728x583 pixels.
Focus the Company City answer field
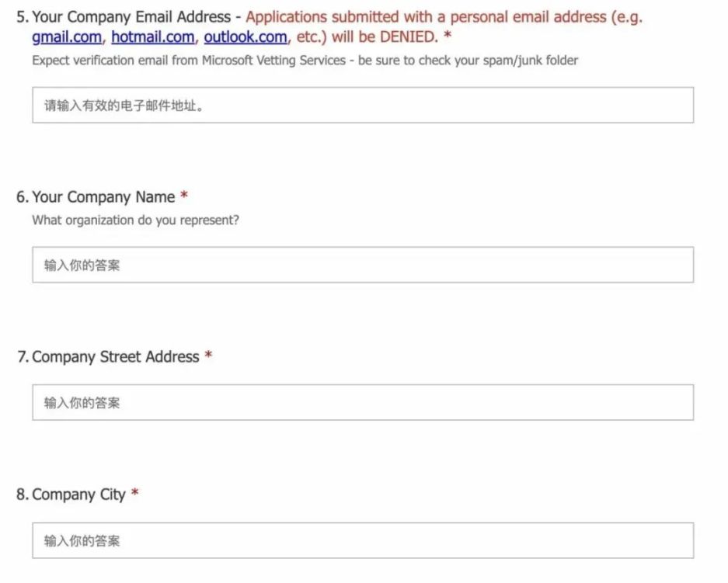[363, 541]
